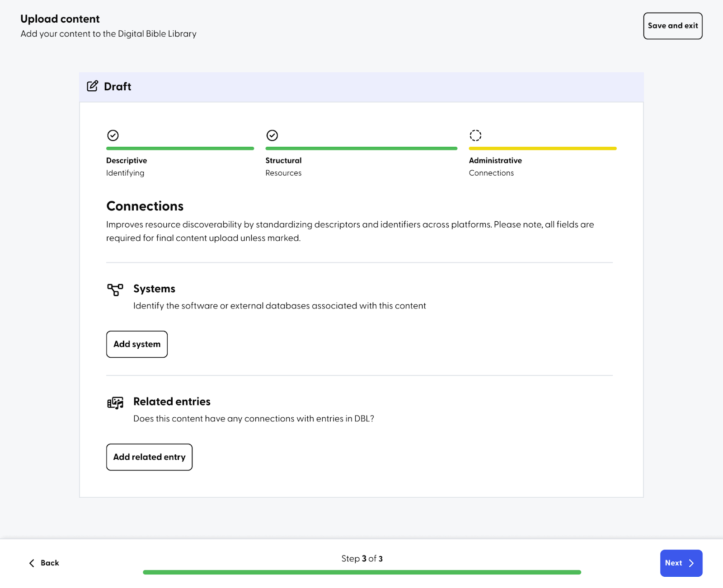
Task: Click the Related entries heading
Action: click(x=172, y=401)
